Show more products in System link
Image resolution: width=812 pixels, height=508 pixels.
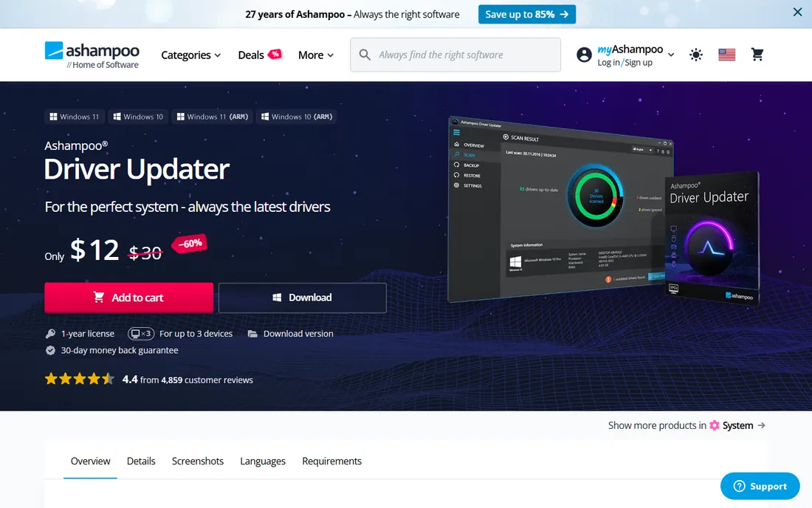[x=687, y=425]
